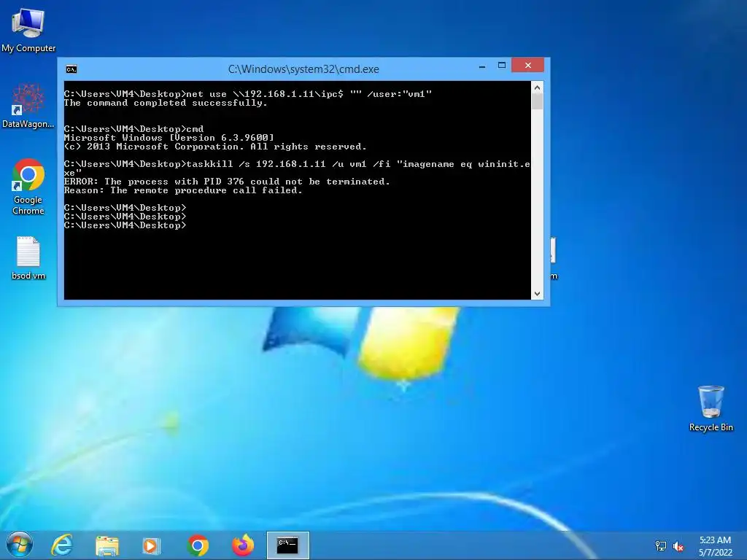
Task: Click the cmd vertical scrollbar thumb
Action: 537,101
